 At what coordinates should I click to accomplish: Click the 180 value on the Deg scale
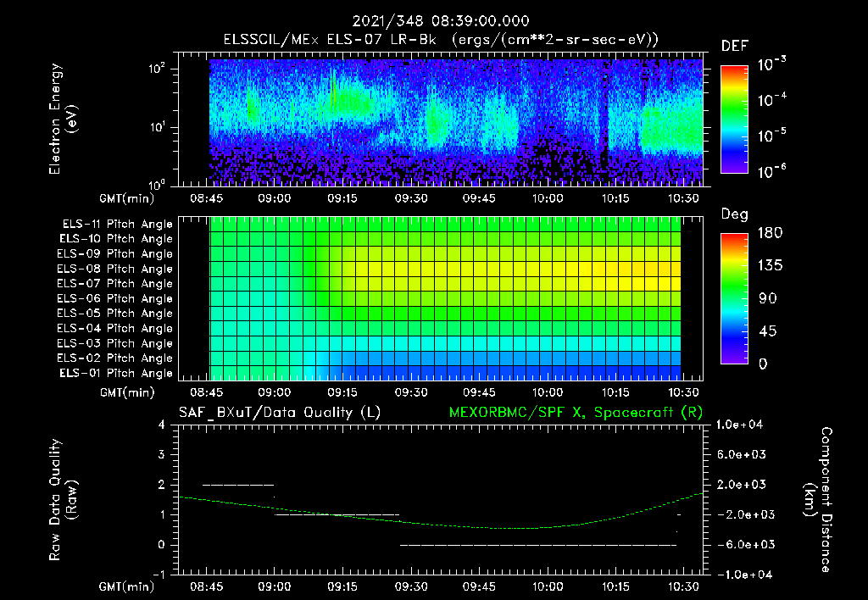pos(770,233)
